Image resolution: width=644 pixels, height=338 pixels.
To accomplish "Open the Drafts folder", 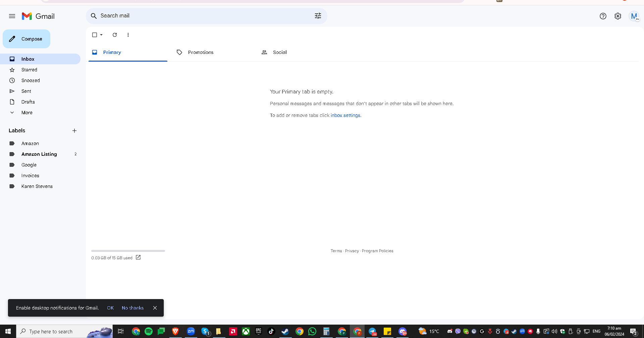I will pyautogui.click(x=40, y=102).
